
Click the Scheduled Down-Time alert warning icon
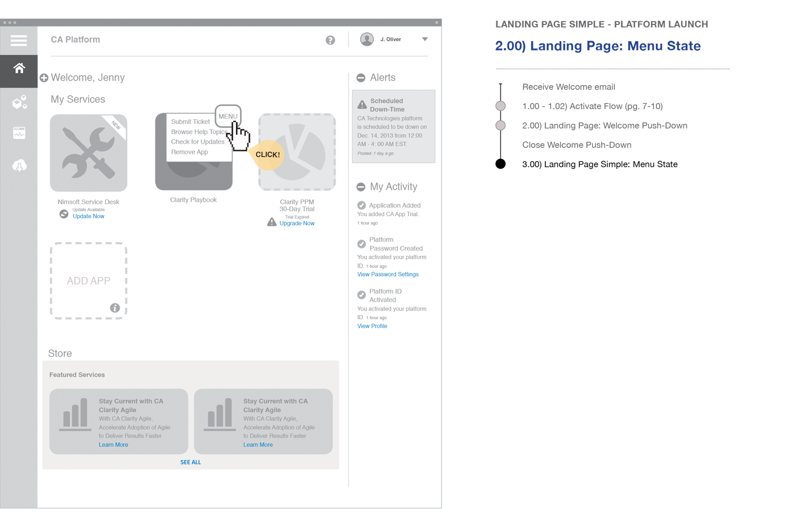click(362, 104)
